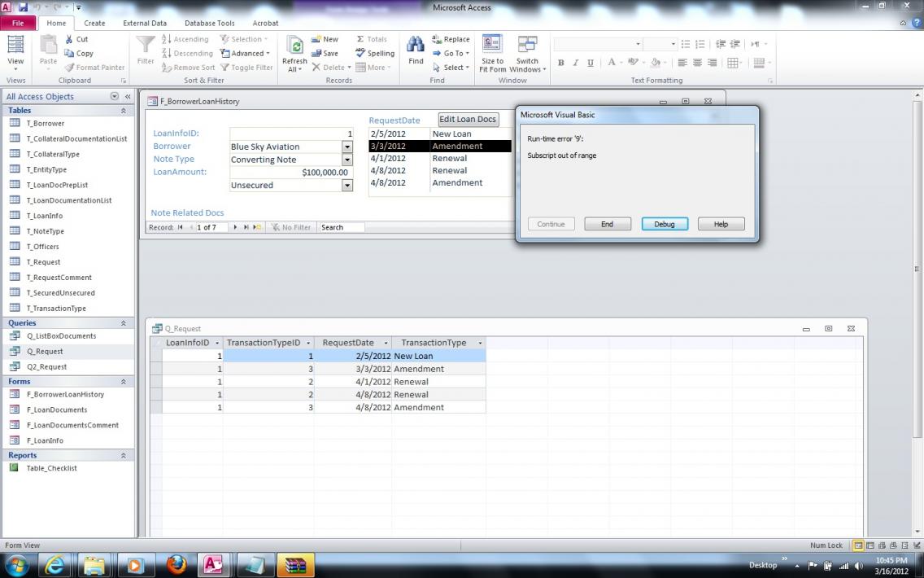Switch to the Create ribbon tab

coord(94,23)
